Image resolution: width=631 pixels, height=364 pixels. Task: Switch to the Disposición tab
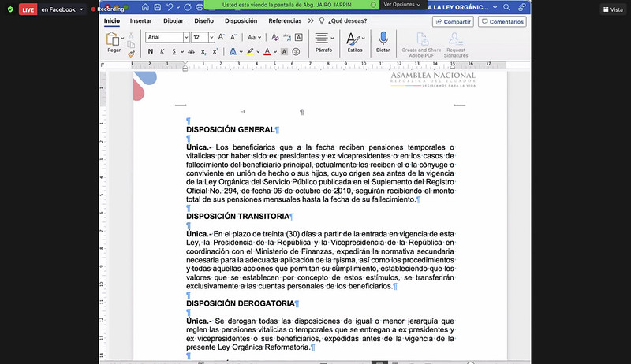pos(241,21)
